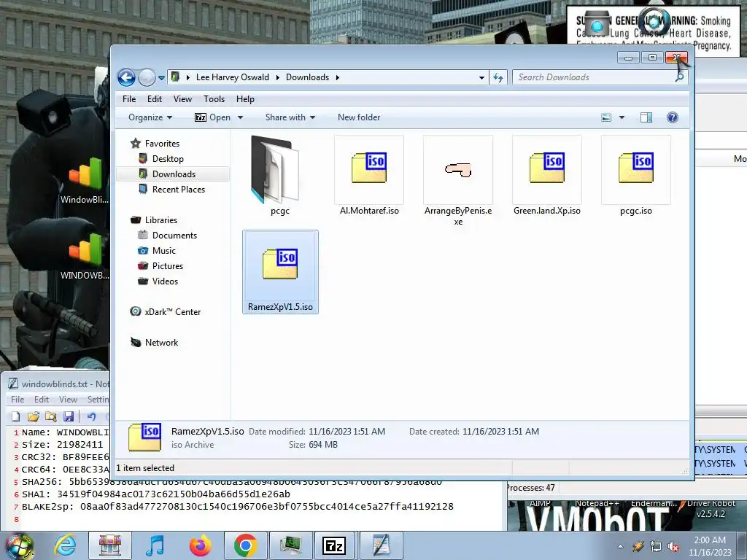Open the Tools menu
The width and height of the screenshot is (747, 560).
pos(214,99)
